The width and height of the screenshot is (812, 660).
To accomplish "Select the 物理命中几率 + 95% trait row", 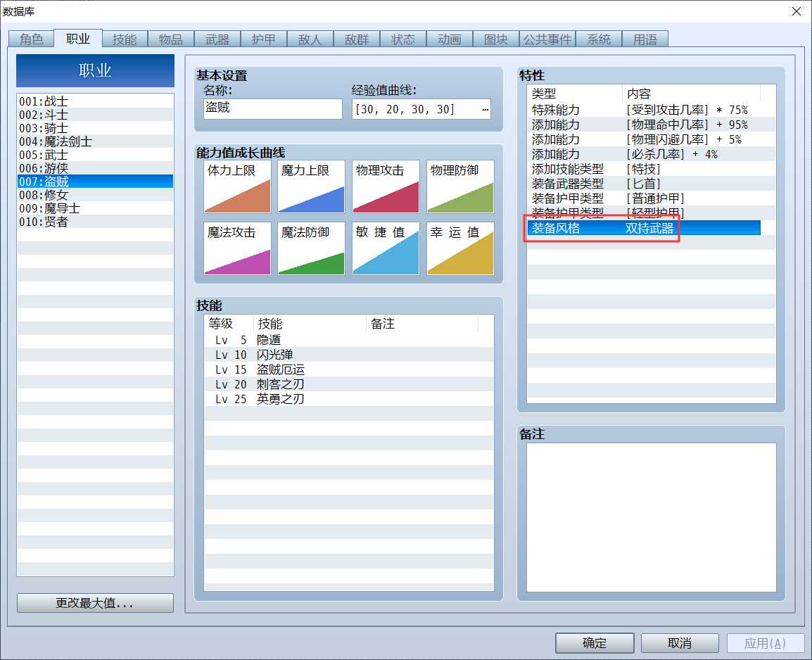I will (651, 125).
